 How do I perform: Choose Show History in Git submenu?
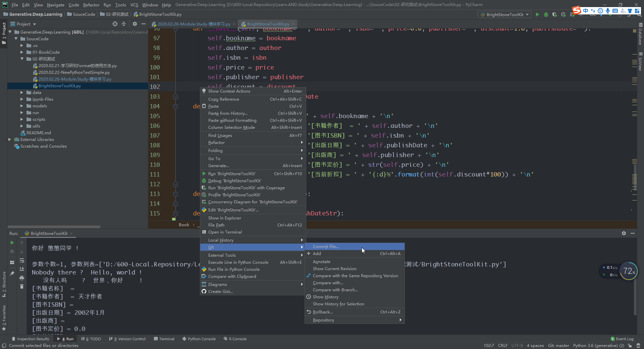click(x=355, y=297)
